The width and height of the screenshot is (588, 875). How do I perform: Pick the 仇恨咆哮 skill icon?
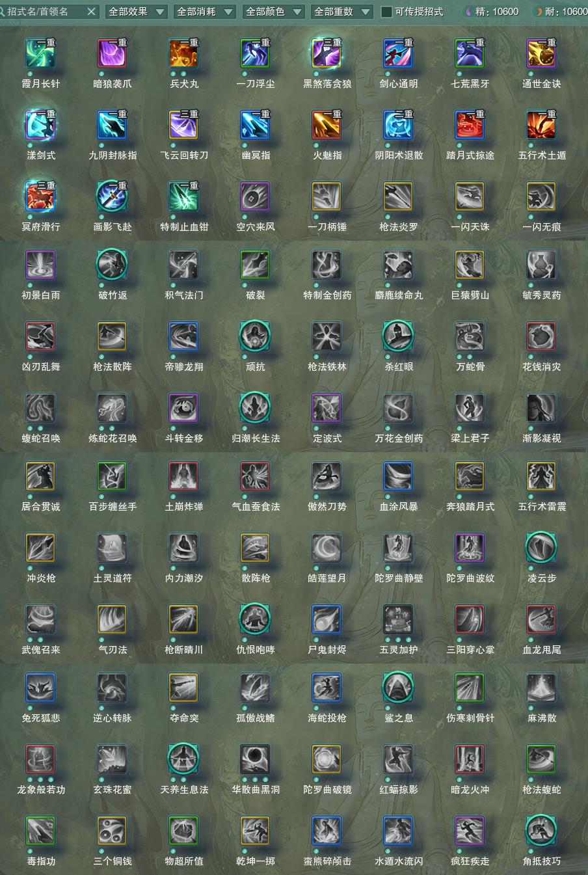(255, 619)
